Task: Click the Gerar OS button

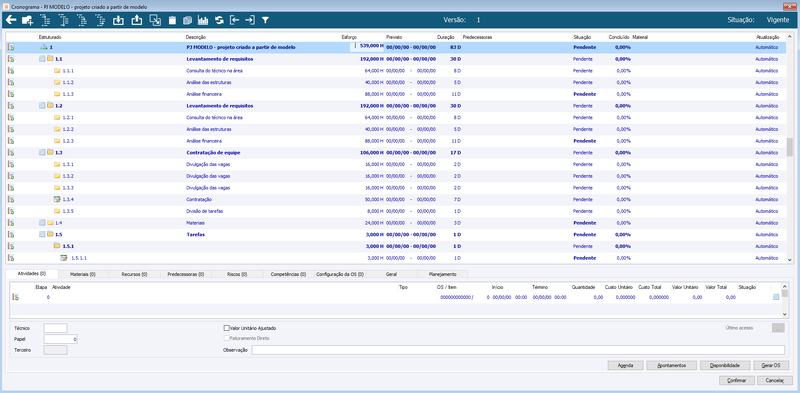Action: click(771, 365)
